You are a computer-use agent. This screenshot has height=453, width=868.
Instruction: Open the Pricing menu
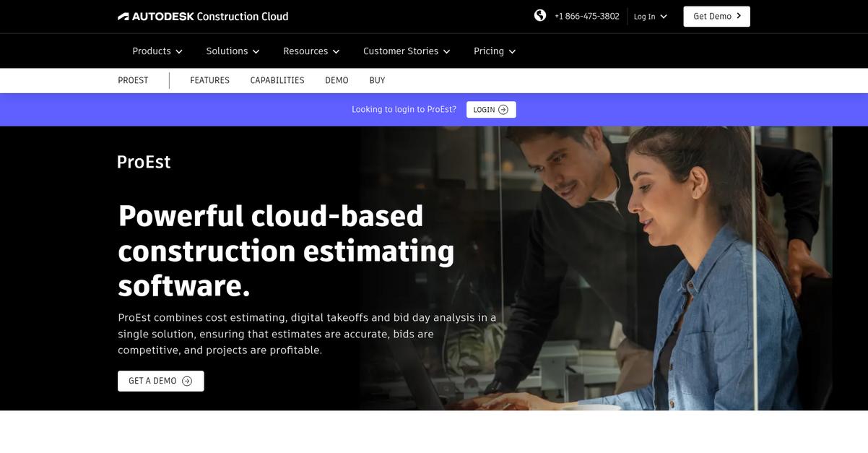click(495, 51)
